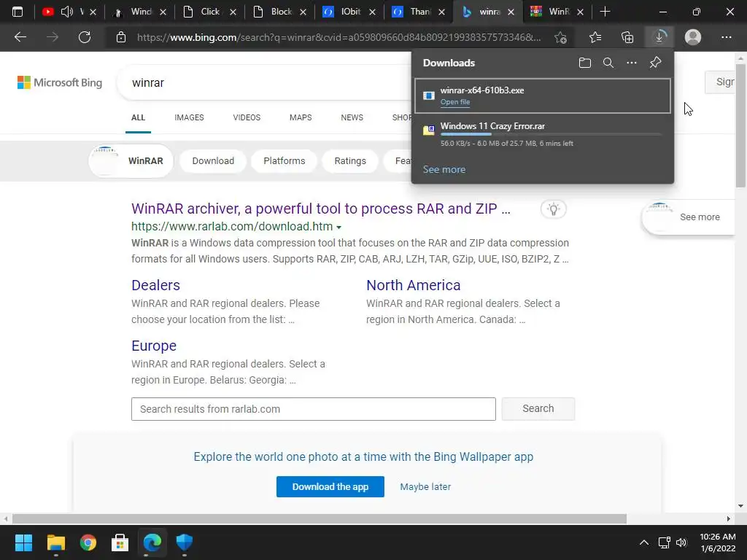747x560 pixels.
Task: Open the Europe sublink
Action: (154, 346)
